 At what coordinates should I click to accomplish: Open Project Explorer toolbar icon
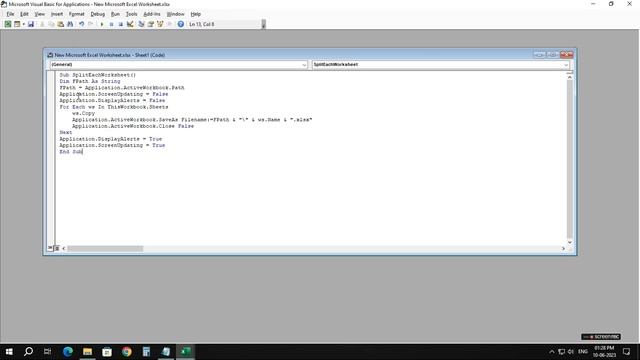[141, 24]
